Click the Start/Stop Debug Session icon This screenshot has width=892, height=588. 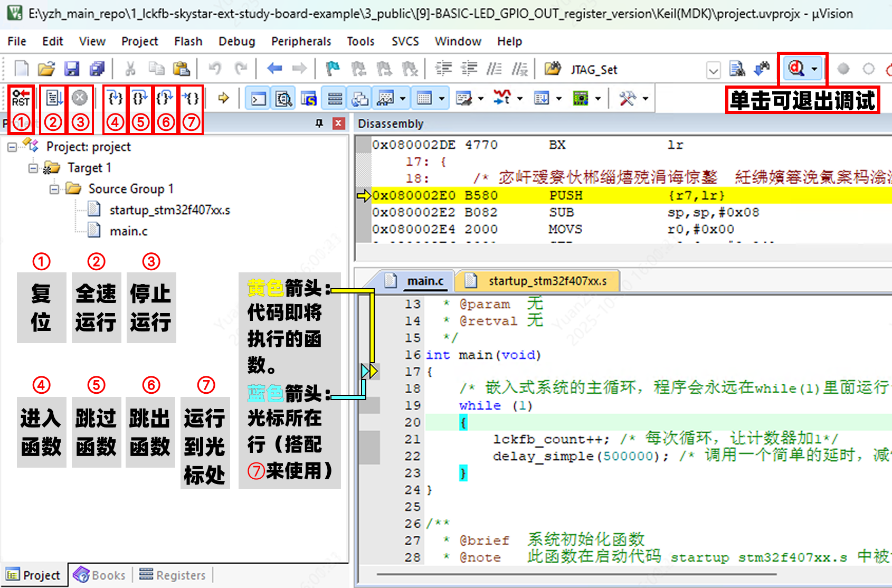point(796,69)
